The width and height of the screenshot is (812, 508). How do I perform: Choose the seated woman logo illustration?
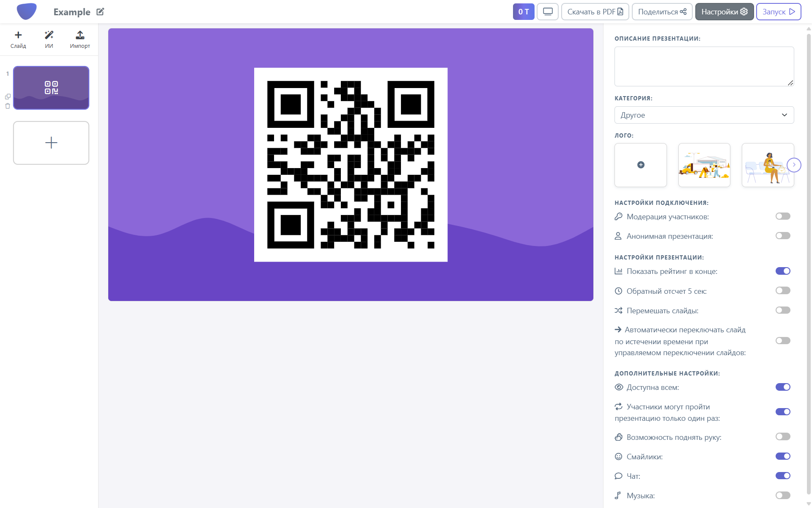(768, 165)
